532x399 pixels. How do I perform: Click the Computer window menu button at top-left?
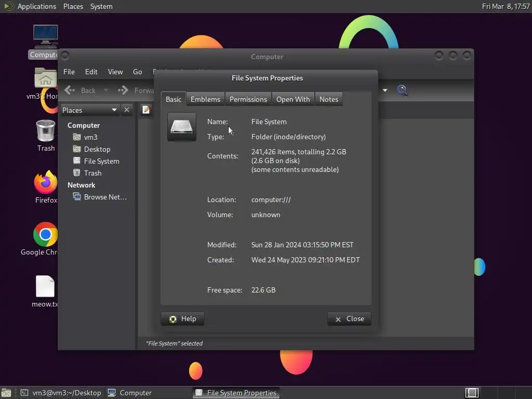coord(65,55)
